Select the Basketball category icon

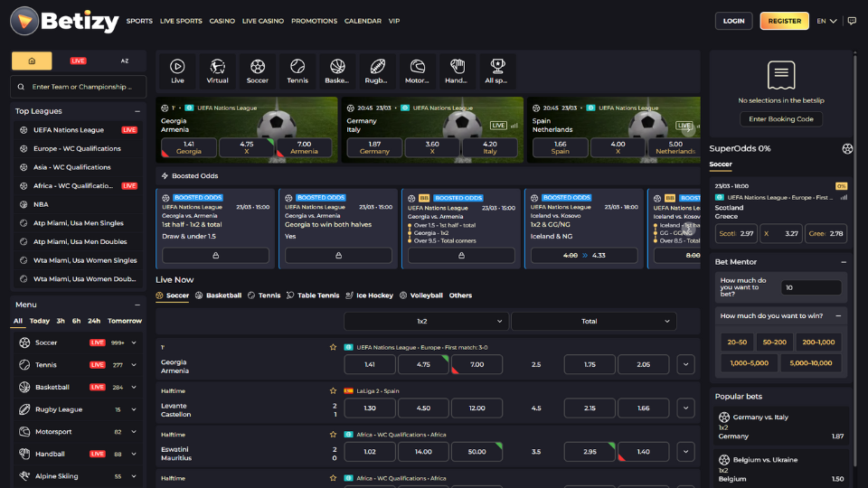tap(337, 70)
